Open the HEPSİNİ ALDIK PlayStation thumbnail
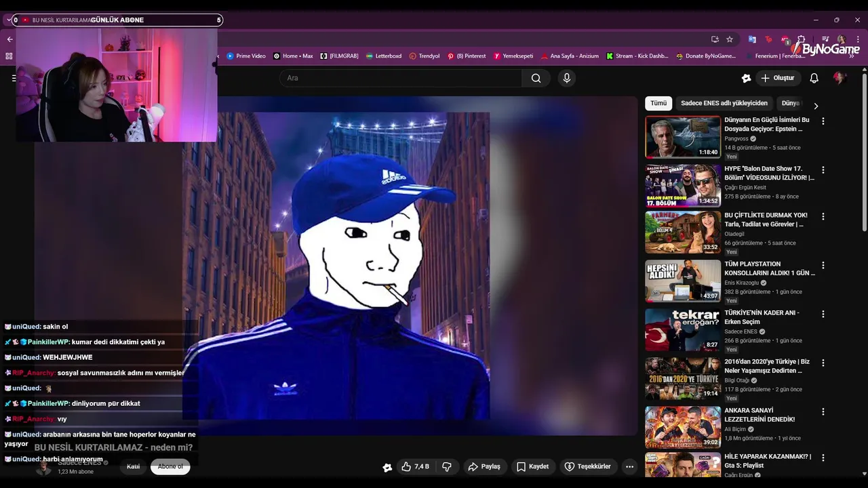 click(x=683, y=281)
